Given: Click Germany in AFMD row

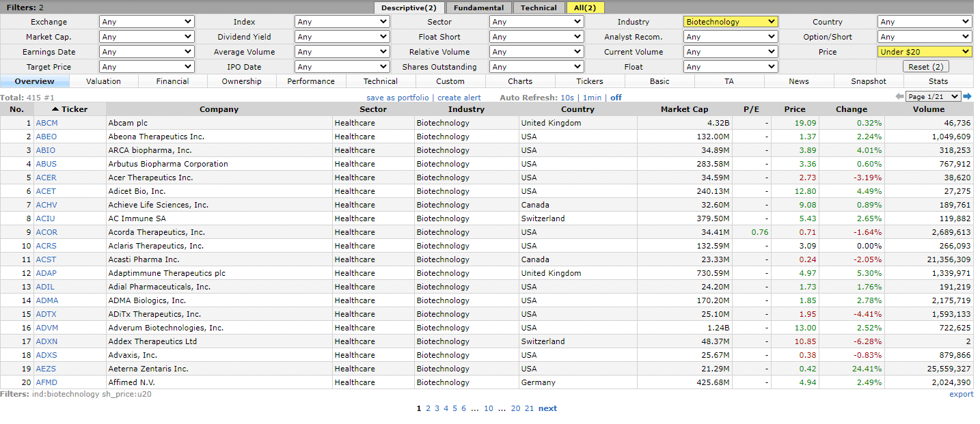Looking at the screenshot, I should (537, 382).
